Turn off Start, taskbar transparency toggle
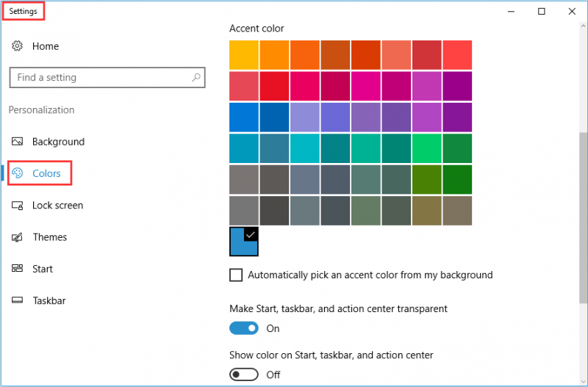The height and width of the screenshot is (387, 588). (244, 328)
